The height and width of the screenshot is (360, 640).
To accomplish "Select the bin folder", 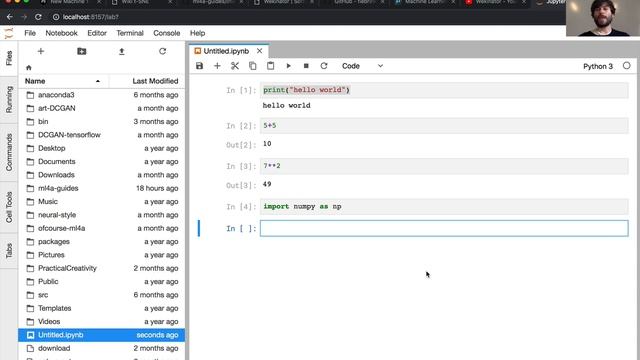I will coord(101,122).
